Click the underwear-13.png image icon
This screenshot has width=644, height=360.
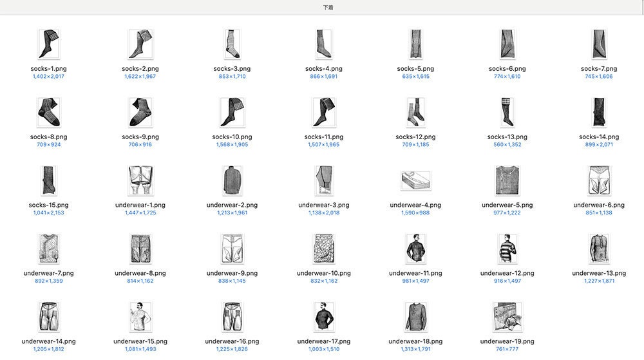tap(599, 249)
